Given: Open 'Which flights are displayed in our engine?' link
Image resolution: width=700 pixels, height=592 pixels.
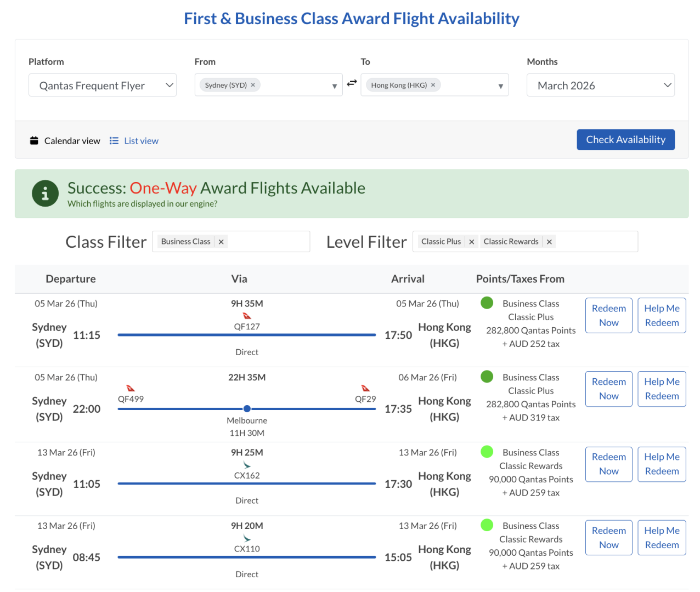Looking at the screenshot, I should pos(142,204).
